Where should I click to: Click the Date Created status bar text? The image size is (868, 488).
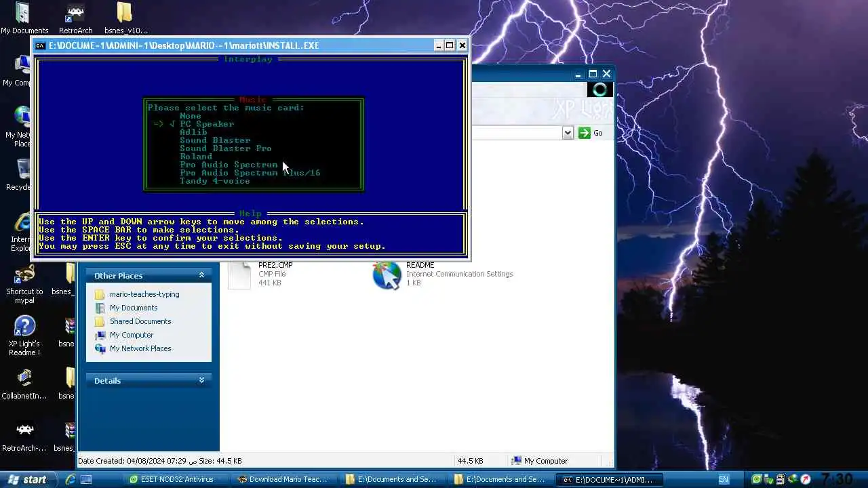(160, 461)
